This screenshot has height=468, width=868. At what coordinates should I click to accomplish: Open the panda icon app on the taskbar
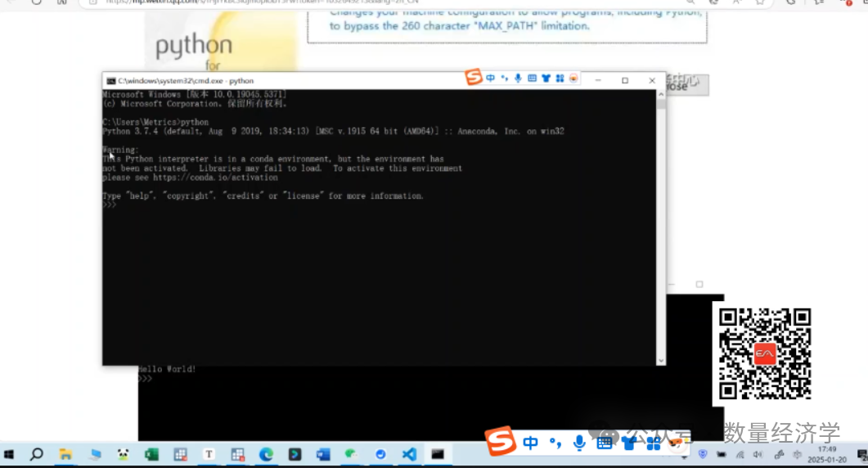[x=123, y=455]
